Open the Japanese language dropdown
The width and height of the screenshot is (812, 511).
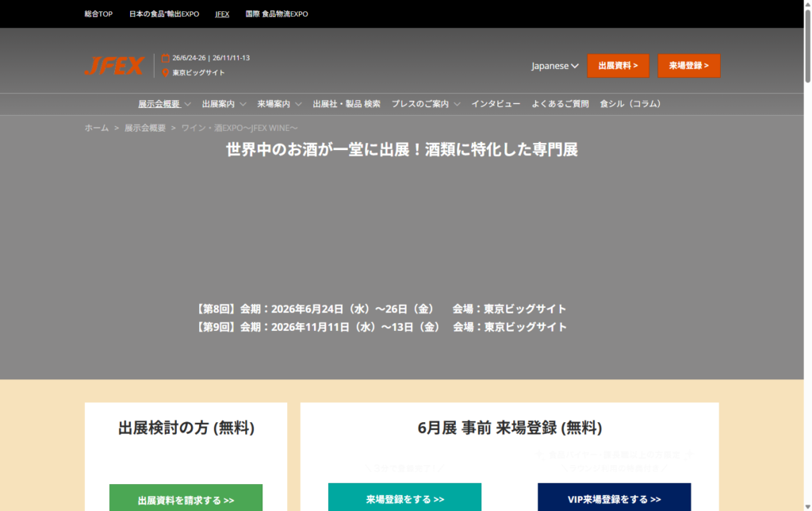[554, 66]
